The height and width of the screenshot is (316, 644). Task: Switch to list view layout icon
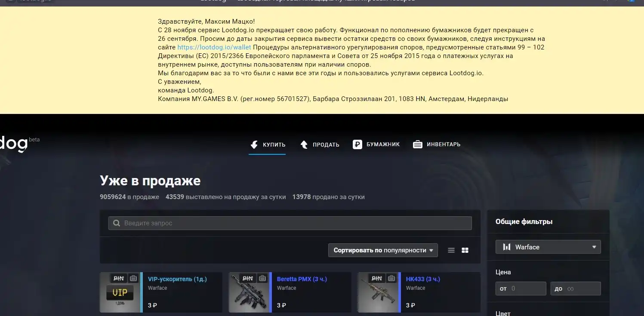click(451, 250)
